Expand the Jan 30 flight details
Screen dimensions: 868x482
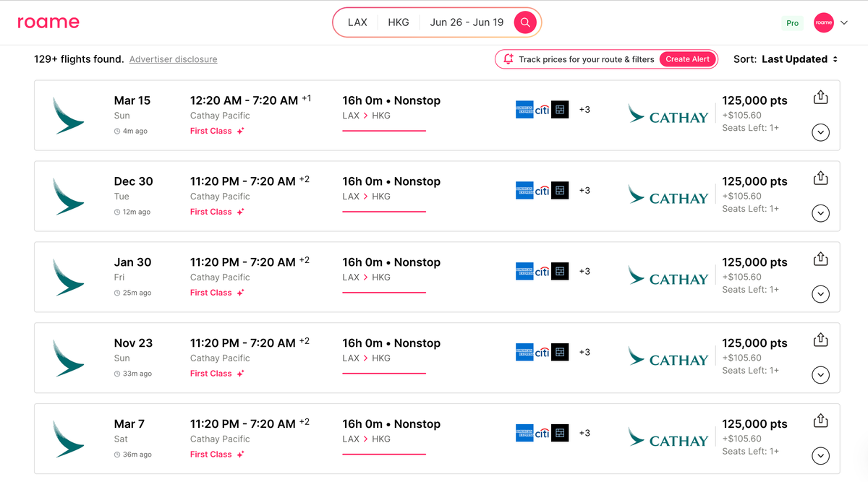click(820, 294)
